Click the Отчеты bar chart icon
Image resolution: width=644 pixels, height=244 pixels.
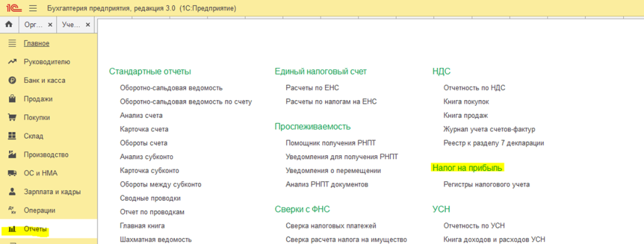(x=12, y=229)
